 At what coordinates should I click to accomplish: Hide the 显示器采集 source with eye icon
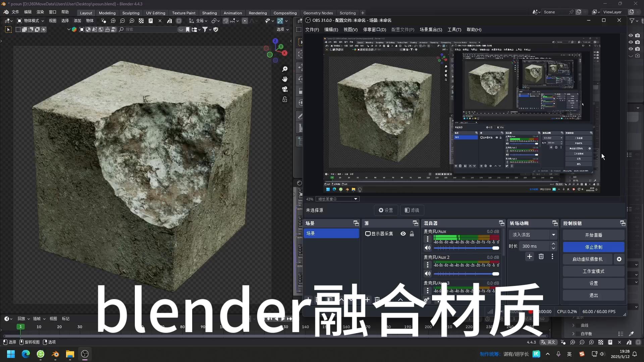click(403, 234)
